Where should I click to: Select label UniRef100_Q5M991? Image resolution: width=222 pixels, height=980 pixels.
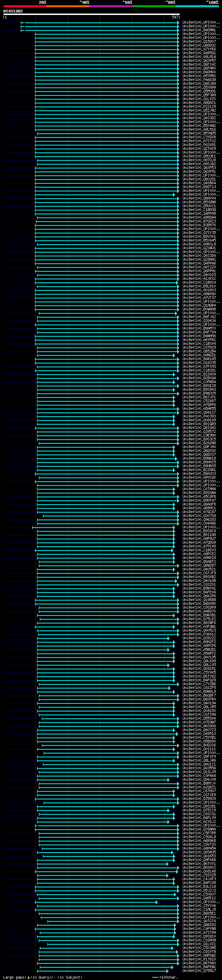pyautogui.click(x=199, y=91)
